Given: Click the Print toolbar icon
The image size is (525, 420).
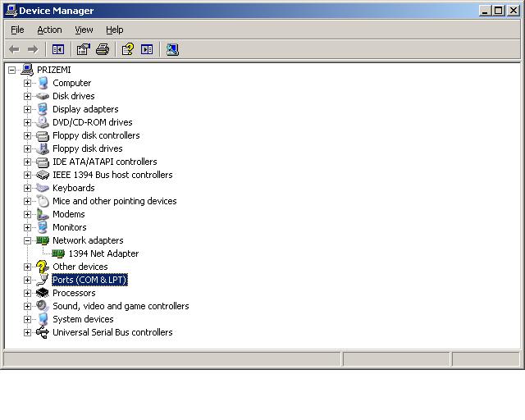Looking at the screenshot, I should click(x=103, y=49).
